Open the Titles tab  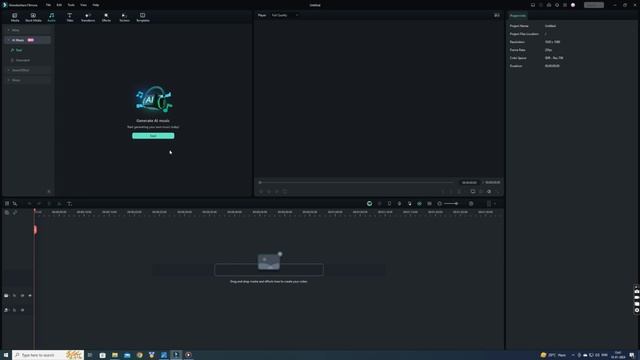pos(70,17)
